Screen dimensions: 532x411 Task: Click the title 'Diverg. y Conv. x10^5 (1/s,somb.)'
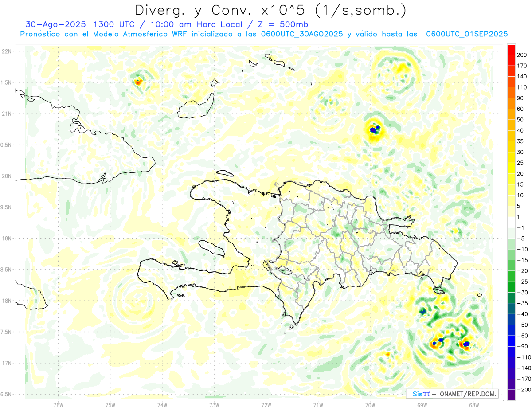pos(271,10)
